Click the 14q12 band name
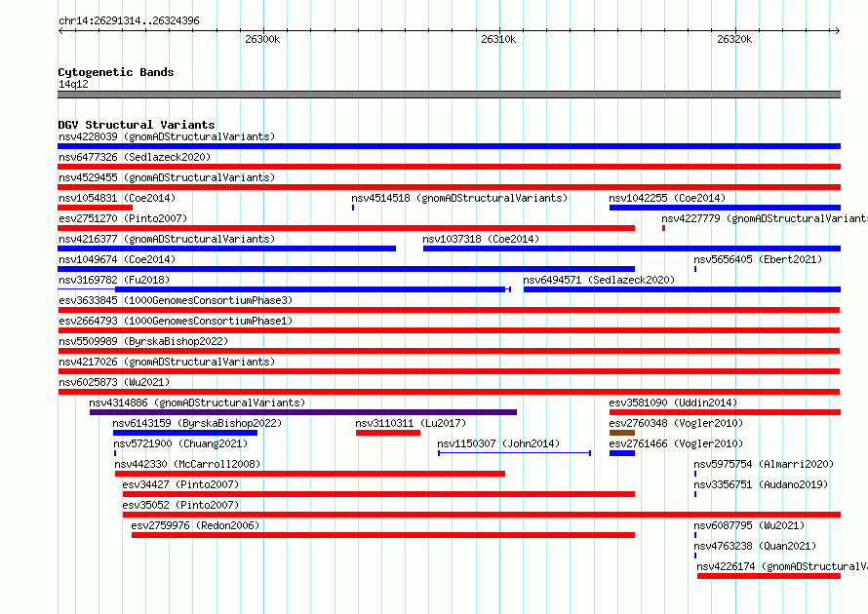The image size is (868, 614). (73, 84)
